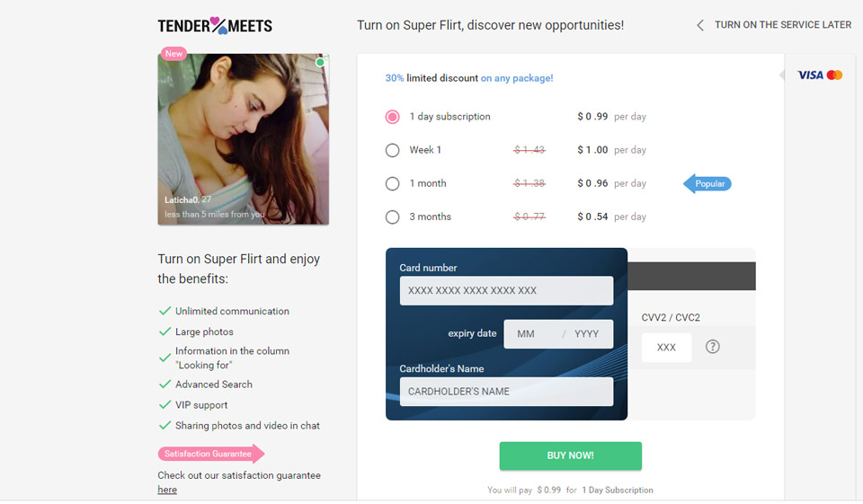The height and width of the screenshot is (504, 863).
Task: Click the pink Satisfaction Guarantee badge
Action: (x=210, y=454)
